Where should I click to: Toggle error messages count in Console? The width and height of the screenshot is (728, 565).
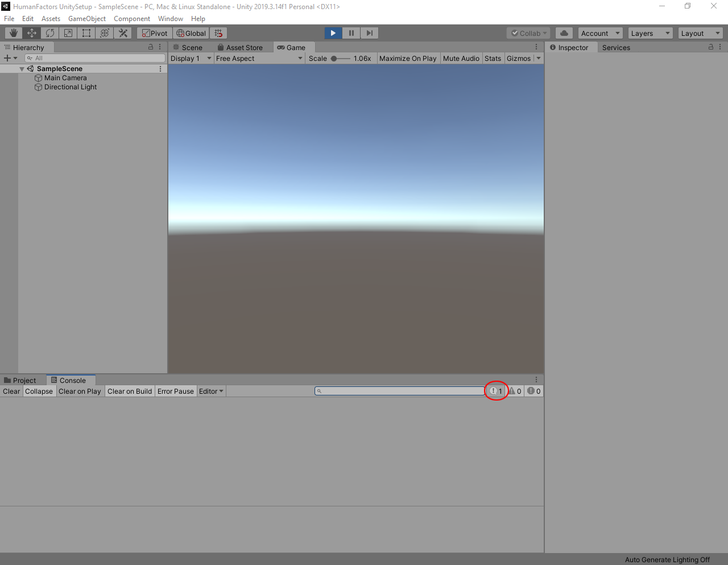tap(534, 391)
